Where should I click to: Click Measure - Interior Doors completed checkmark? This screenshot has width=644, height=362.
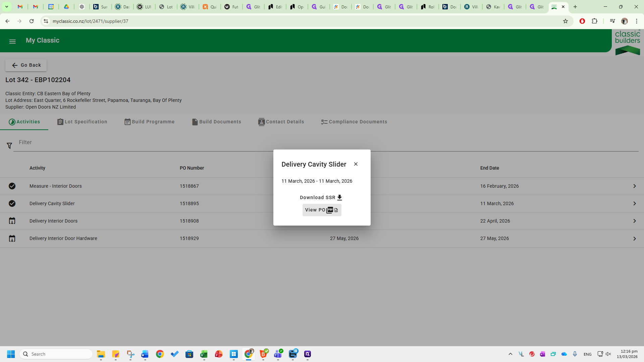tap(12, 186)
